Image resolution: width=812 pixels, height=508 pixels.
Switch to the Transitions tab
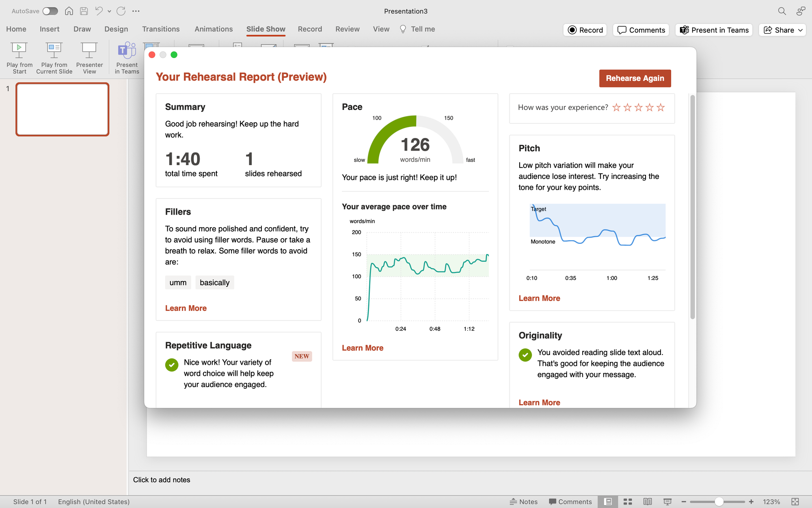pos(161,29)
